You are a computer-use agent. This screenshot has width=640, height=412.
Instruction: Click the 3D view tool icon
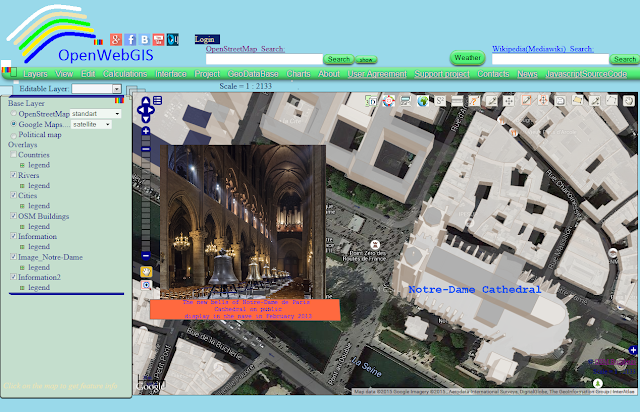coord(371,100)
